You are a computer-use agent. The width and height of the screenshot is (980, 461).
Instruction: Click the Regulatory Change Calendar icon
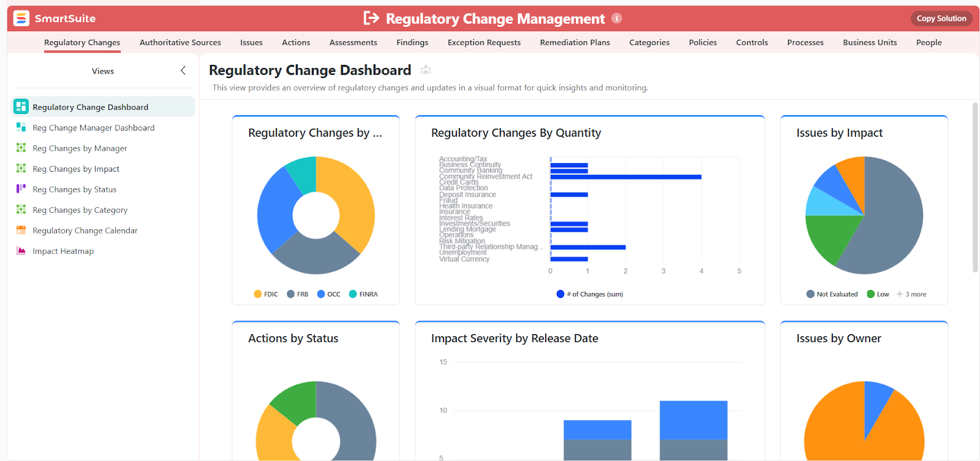(x=21, y=230)
